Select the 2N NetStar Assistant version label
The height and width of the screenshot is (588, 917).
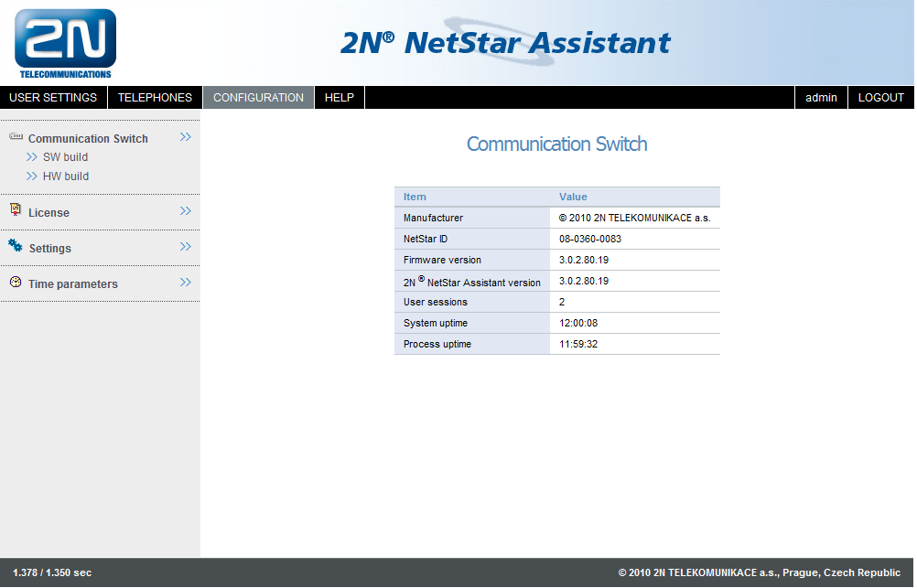pos(472,282)
